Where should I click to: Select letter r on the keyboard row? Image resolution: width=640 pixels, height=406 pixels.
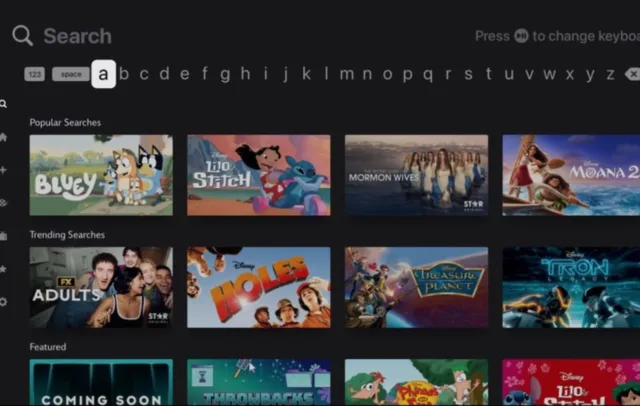coord(448,75)
